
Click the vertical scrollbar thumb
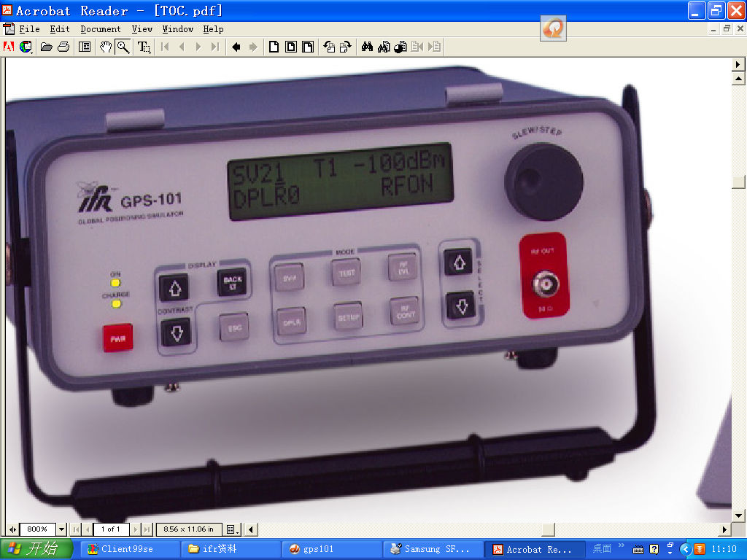[738, 182]
